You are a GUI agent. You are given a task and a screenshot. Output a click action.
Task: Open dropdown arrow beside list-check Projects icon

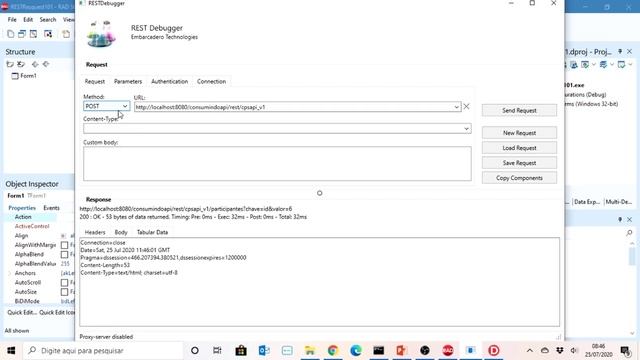click(611, 64)
